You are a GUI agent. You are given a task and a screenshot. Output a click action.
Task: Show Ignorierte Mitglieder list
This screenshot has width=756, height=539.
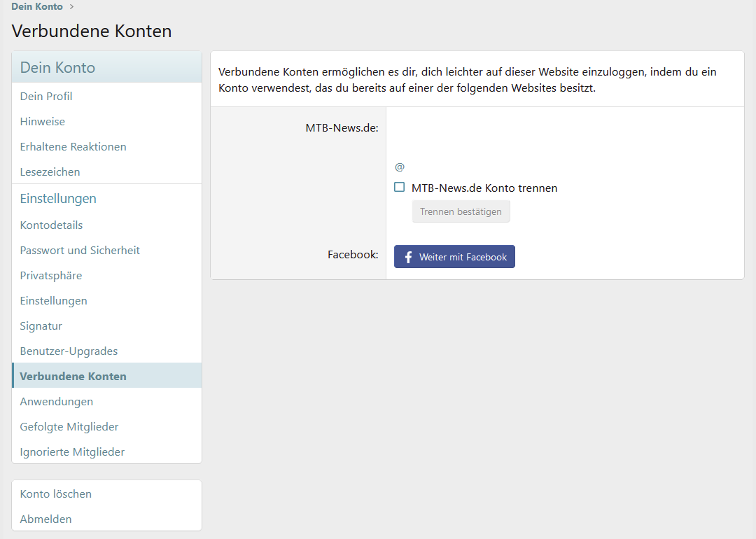coord(106,451)
